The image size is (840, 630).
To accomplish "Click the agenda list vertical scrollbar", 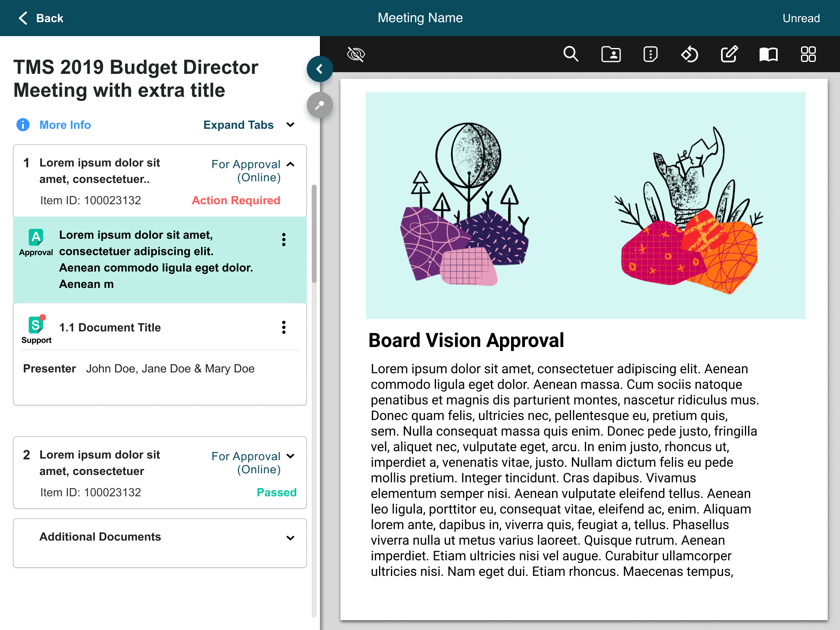I will [314, 234].
